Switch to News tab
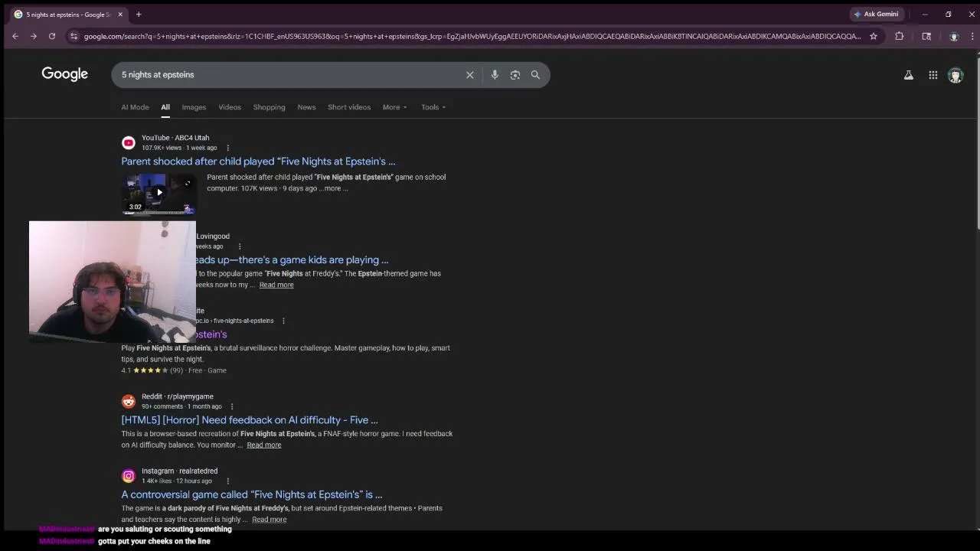 (x=306, y=107)
